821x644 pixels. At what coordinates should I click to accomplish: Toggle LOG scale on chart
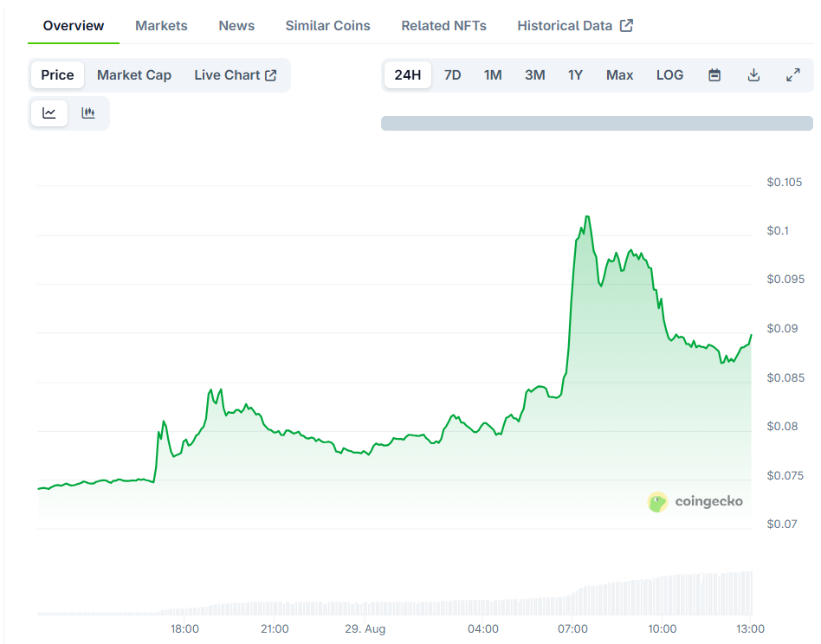pos(669,75)
